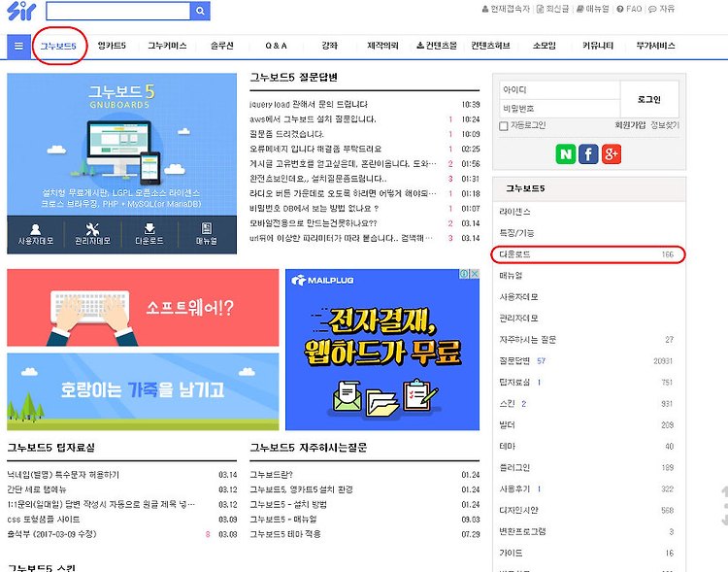Open 플러그인 in the sidebar
The width and height of the screenshot is (728, 572).
pyautogui.click(x=588, y=468)
